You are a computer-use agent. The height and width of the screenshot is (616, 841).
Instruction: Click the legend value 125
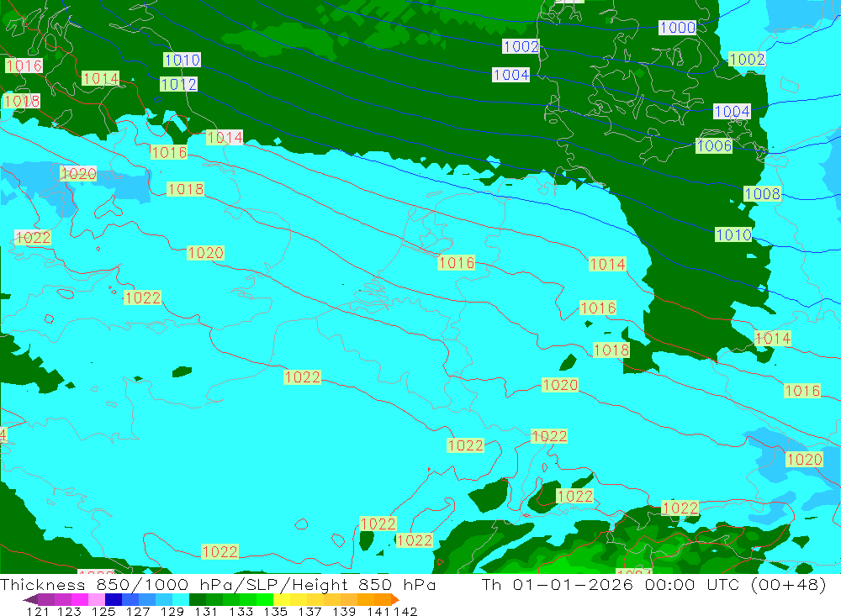[103, 611]
